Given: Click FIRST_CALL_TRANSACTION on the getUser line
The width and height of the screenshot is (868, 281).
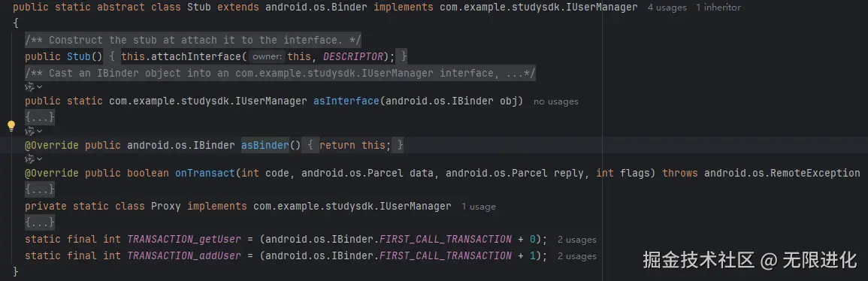Looking at the screenshot, I should [x=446, y=240].
